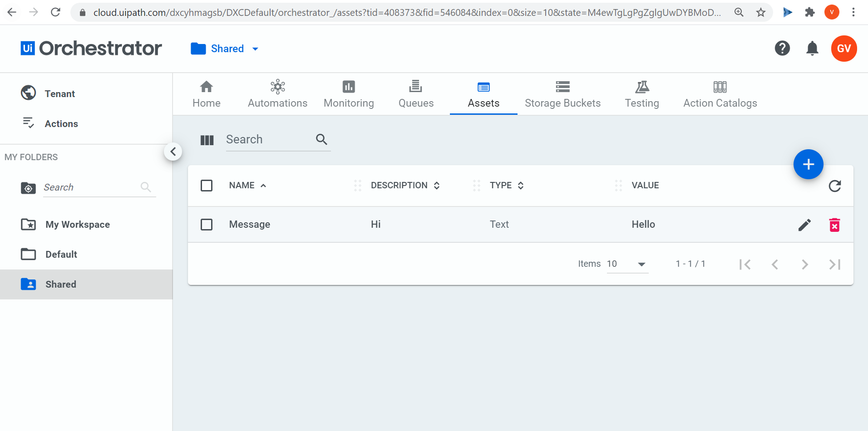This screenshot has width=868, height=431.
Task: Open the browser zoom indicator icon
Action: click(x=739, y=12)
